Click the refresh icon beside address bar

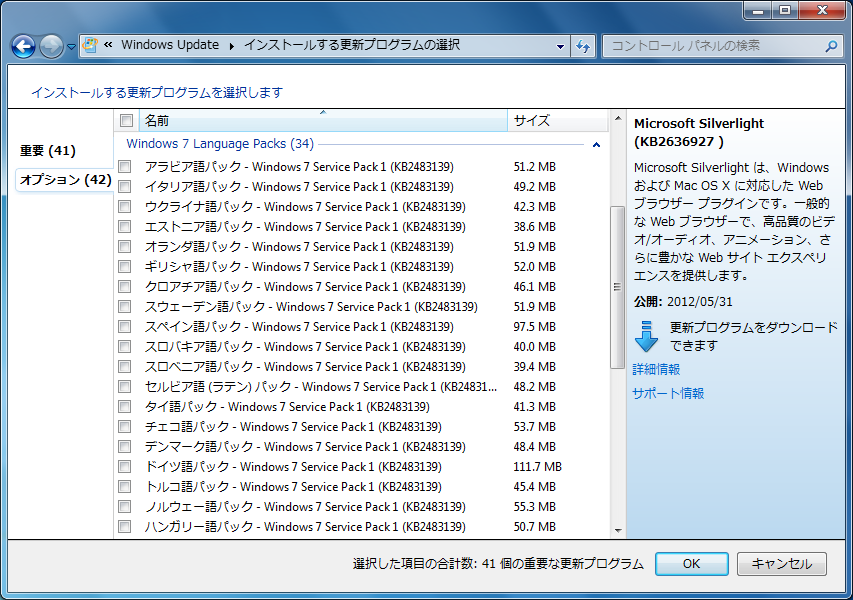coord(584,46)
